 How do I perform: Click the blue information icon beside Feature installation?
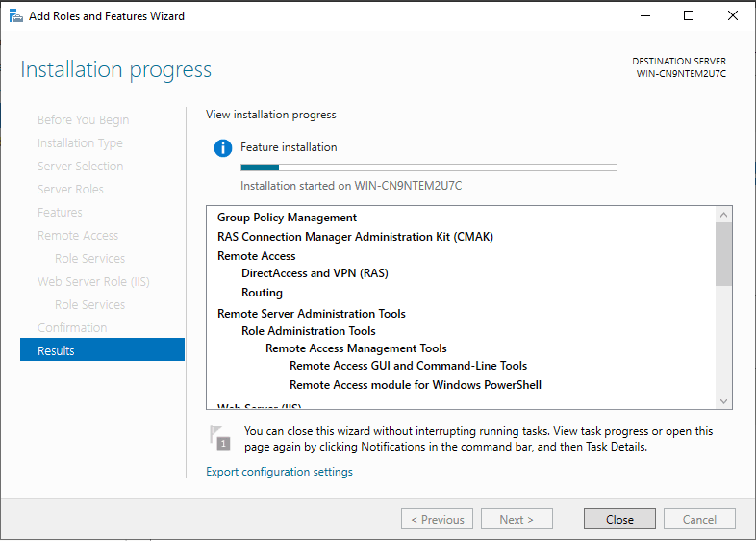coord(223,148)
